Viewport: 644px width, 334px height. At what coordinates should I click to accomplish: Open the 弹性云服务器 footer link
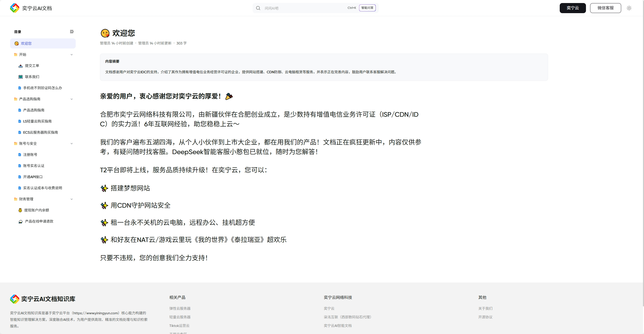(x=180, y=308)
